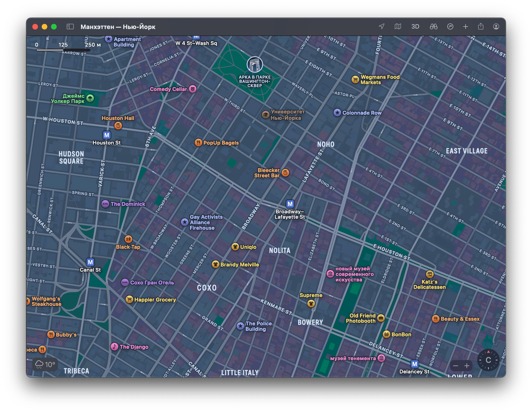
Task: Select Tenement Museum pink pin
Action: click(381, 358)
